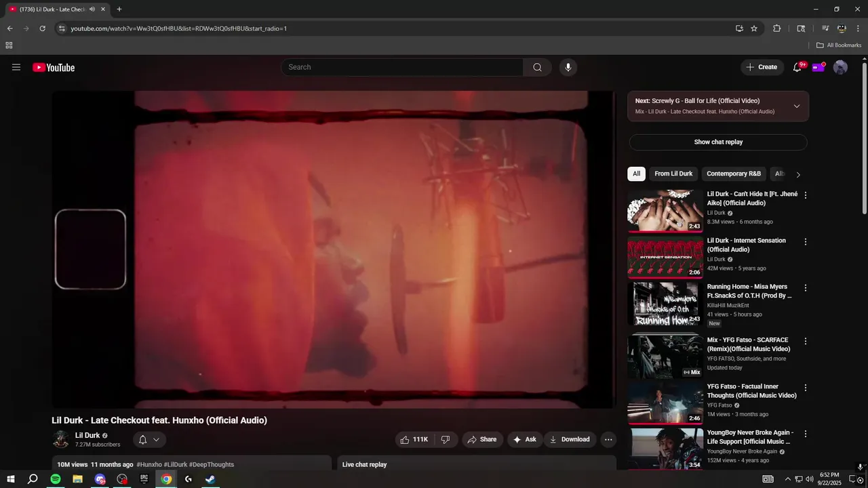868x488 pixels.
Task: Click the #LilDurk hashtag
Action: (x=175, y=464)
